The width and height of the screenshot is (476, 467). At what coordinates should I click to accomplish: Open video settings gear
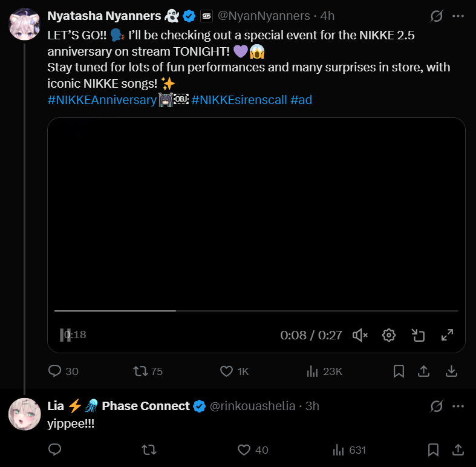pos(389,335)
